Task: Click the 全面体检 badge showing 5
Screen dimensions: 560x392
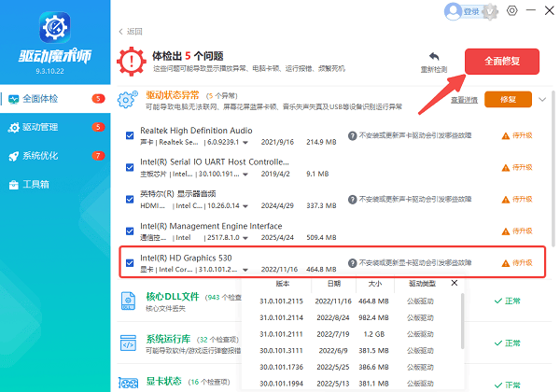Action: pyautogui.click(x=98, y=99)
